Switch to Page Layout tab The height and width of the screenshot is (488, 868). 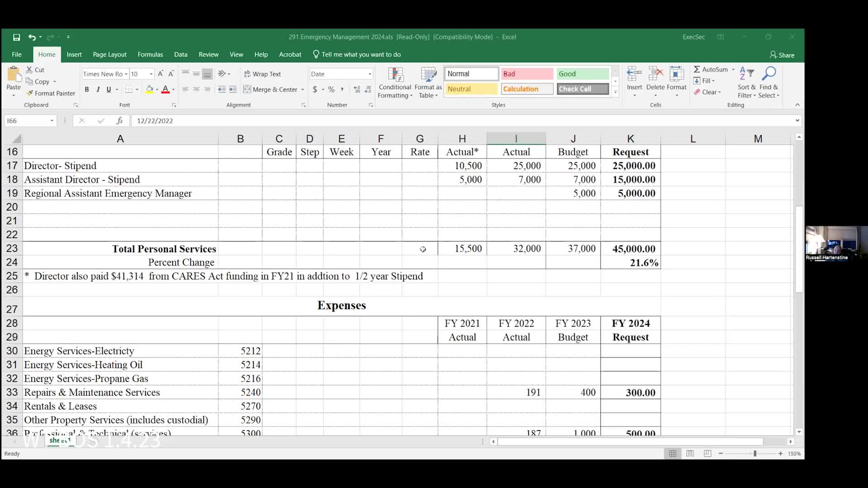point(110,55)
